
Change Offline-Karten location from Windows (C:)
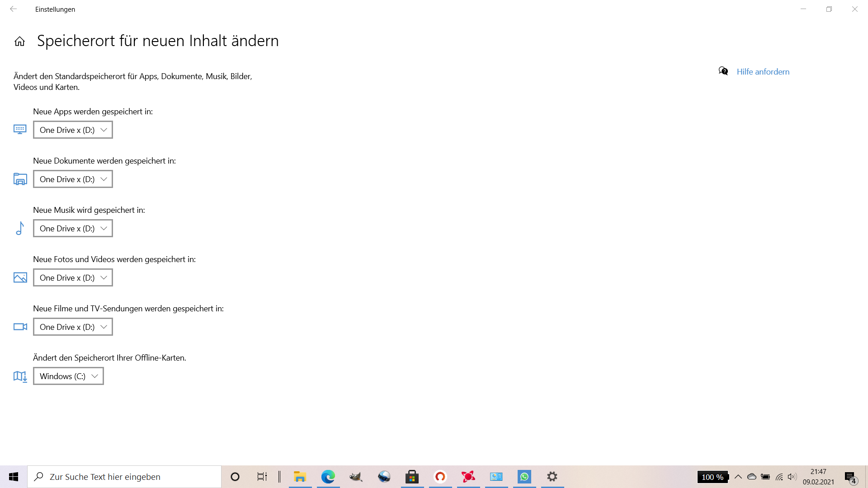[x=68, y=376]
